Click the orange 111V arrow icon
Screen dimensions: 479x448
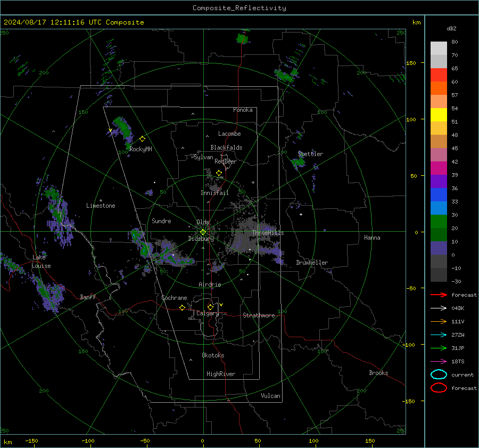[439, 321]
